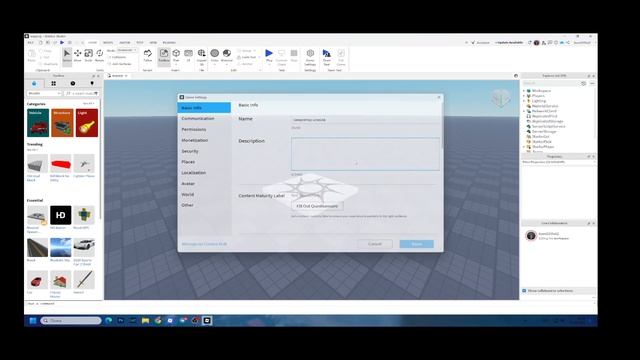
Task: Click See All next to Categories
Action: (x=89, y=104)
